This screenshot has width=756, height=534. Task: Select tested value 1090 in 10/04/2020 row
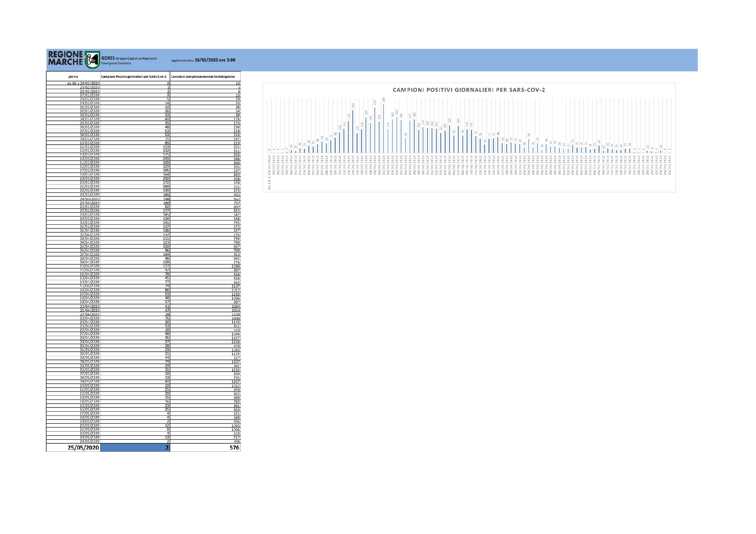(x=235, y=267)
